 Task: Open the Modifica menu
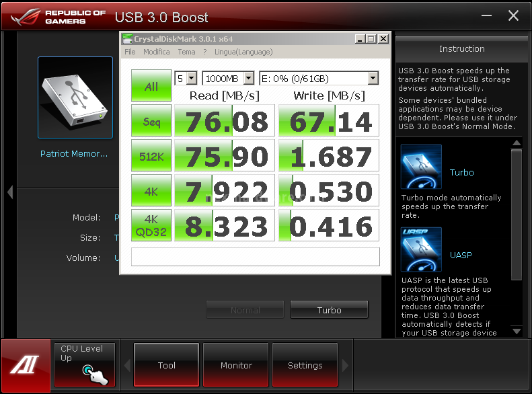tap(157, 52)
